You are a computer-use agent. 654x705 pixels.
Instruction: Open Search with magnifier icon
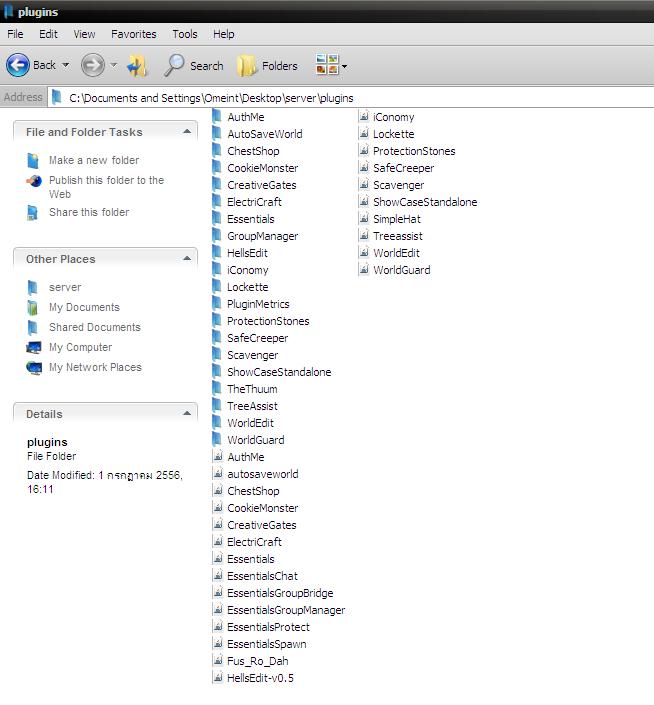pyautogui.click(x=194, y=66)
